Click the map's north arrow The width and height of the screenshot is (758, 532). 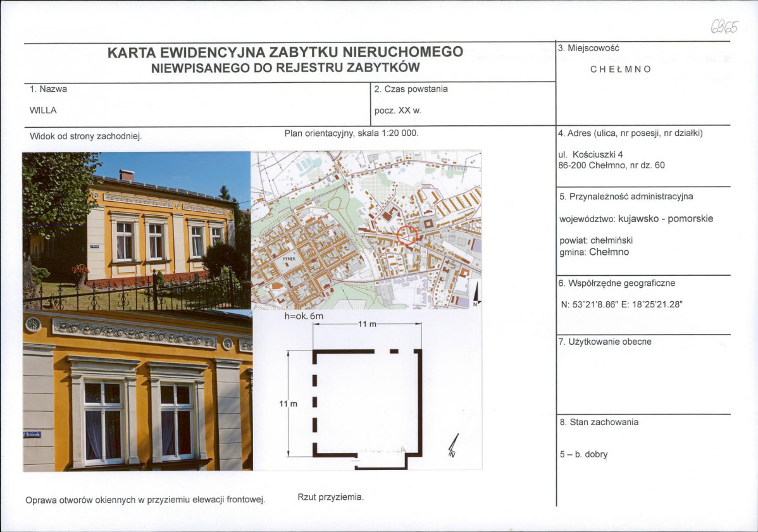click(x=476, y=294)
